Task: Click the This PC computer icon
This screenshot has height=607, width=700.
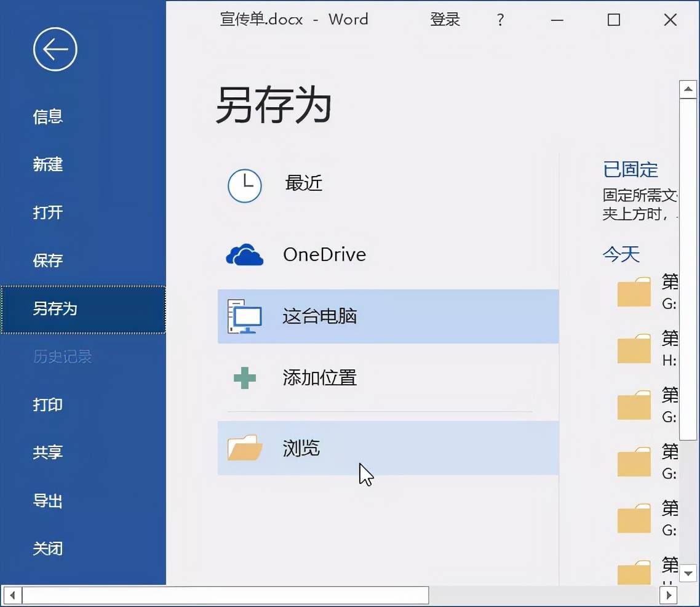Action: coord(245,316)
